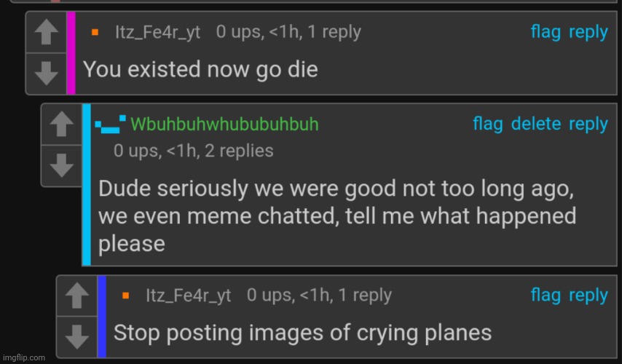Delete Wbuhbuhwhububuhbuh's comment

[536, 124]
